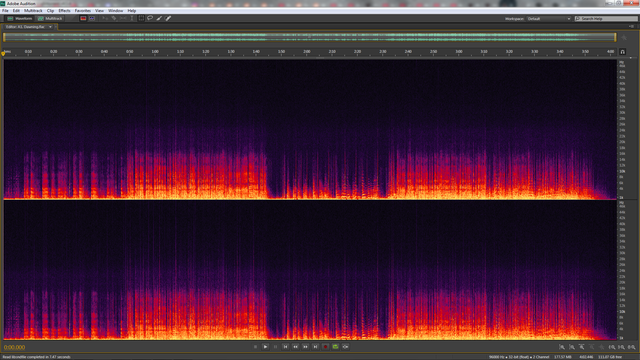Click the 2:00 mark on the time ruler
This screenshot has width=640, height=360.
(x=307, y=52)
